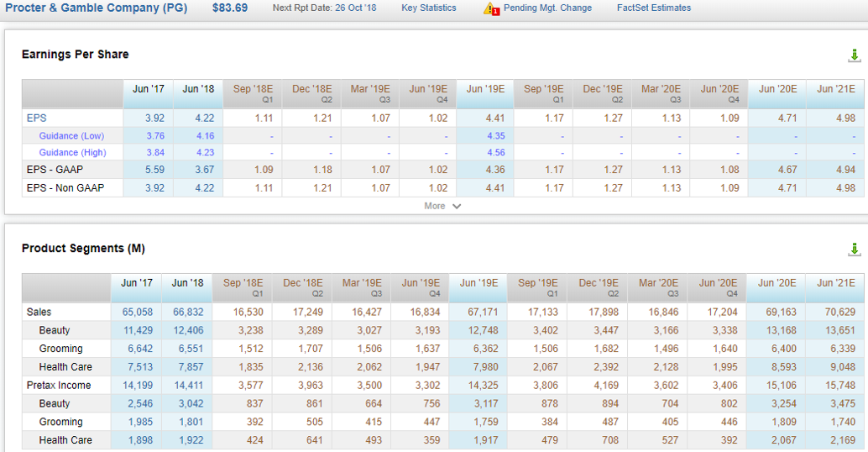This screenshot has width=868, height=452.
Task: Click EPS - GAAP value 3.67
Action: (x=204, y=170)
